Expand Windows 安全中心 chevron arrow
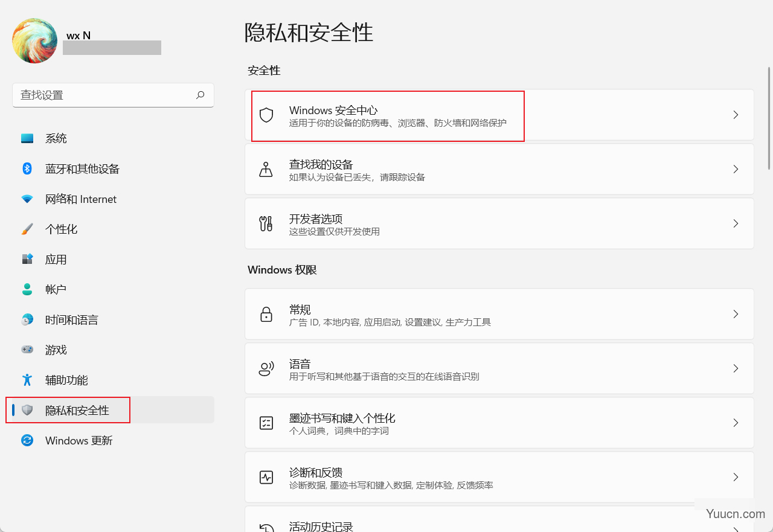773x532 pixels. coord(736,115)
